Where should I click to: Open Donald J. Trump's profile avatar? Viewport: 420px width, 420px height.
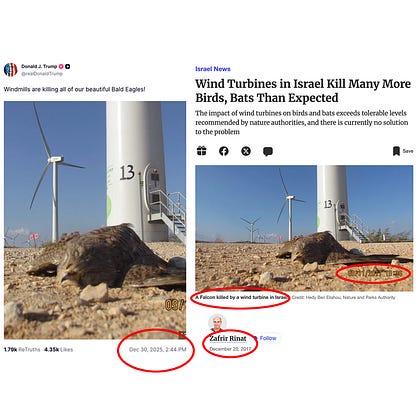coord(10,70)
